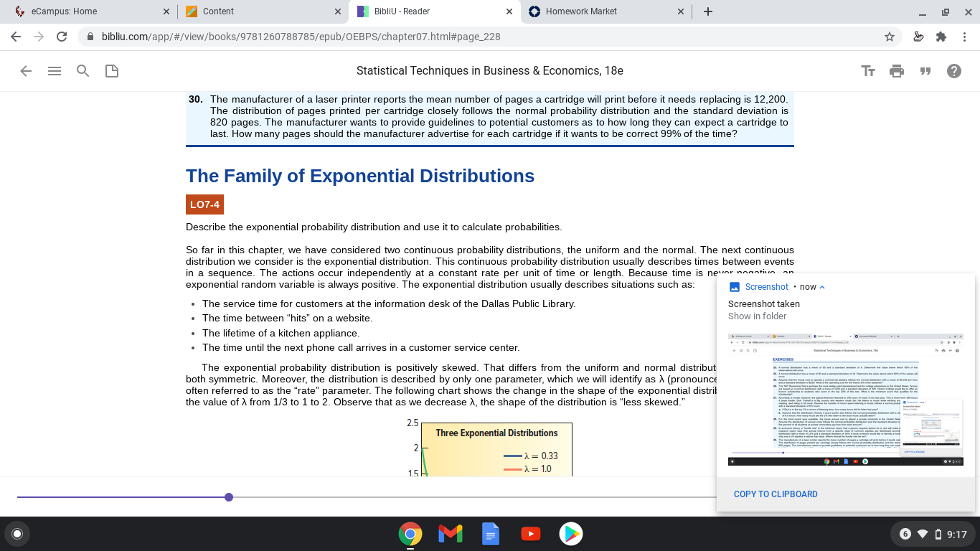Click the browser address bar URL
Screen dimensions: 980x551
pos(301,37)
